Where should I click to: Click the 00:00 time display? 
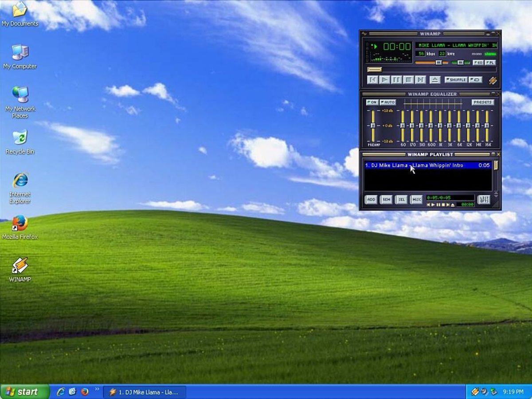397,46
